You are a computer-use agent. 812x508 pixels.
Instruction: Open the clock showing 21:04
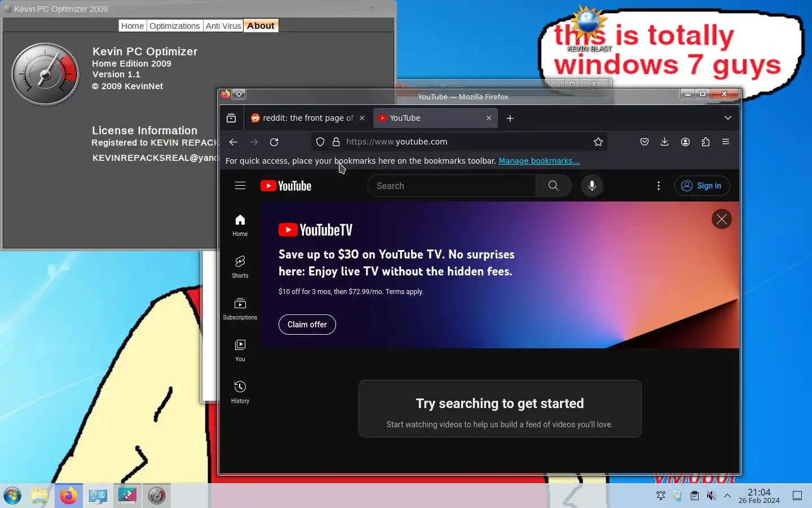click(x=759, y=496)
